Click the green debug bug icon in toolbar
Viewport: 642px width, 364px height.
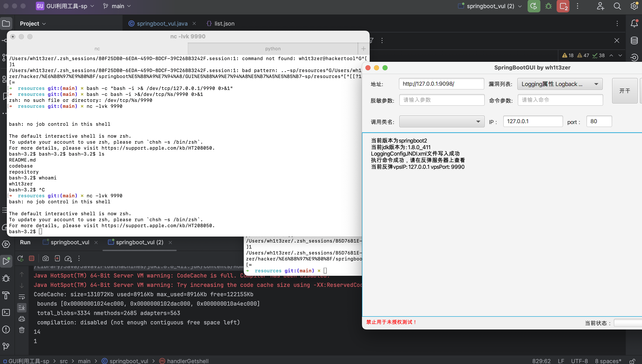coord(548,6)
